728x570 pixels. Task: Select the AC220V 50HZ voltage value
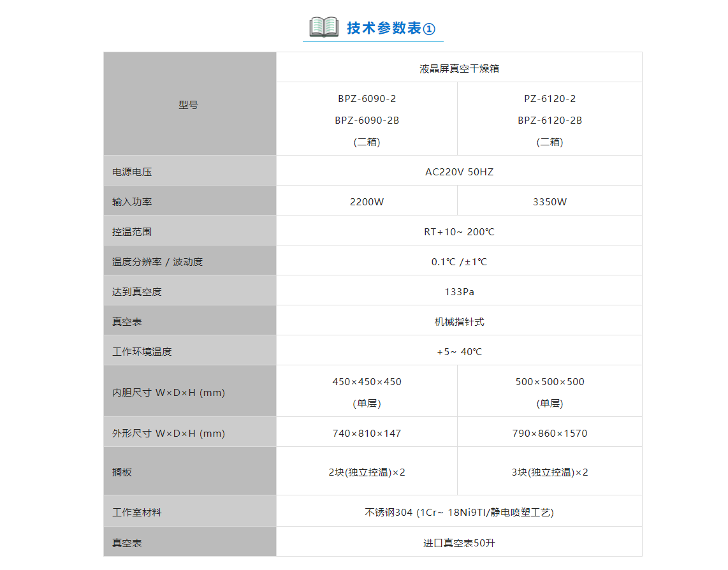[x=459, y=172]
